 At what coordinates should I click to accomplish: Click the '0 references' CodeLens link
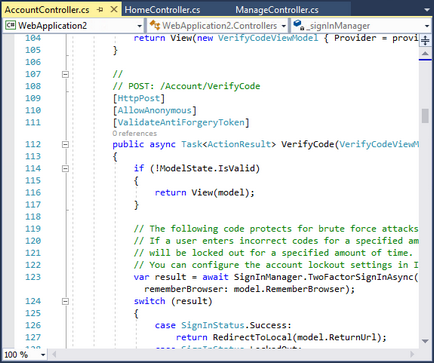pos(134,133)
